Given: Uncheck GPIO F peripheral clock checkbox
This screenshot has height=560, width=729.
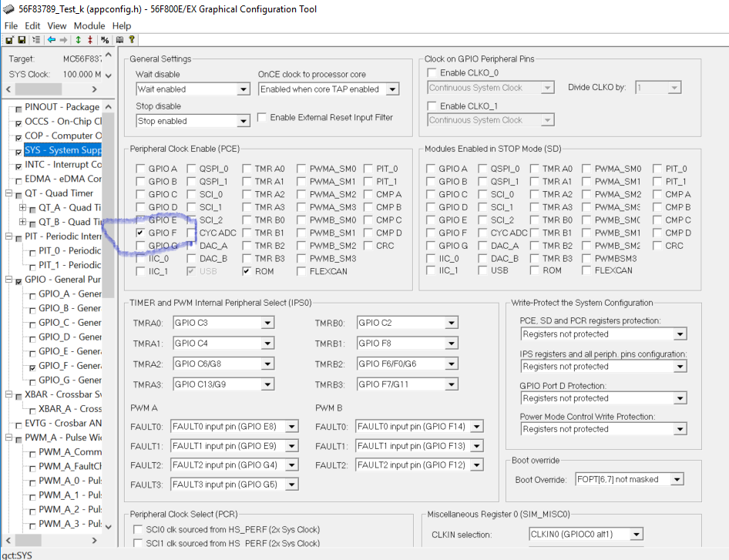Looking at the screenshot, I should tap(140, 233).
